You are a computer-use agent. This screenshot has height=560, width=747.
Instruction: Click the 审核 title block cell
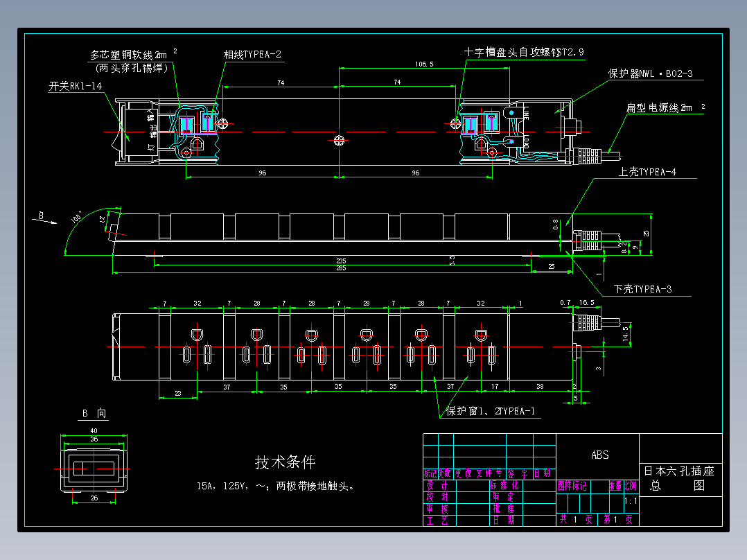(x=437, y=509)
